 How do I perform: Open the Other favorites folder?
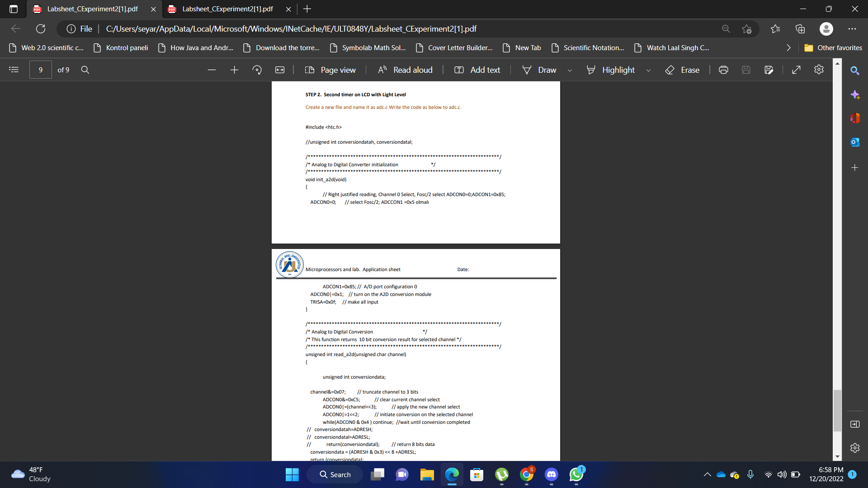coord(833,47)
